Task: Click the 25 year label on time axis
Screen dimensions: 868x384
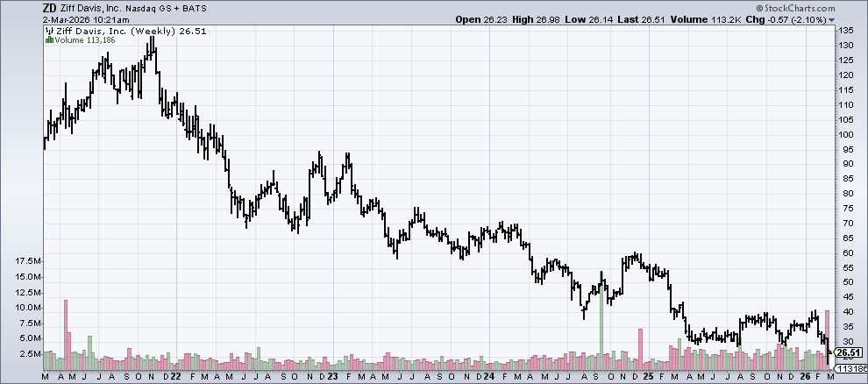Action: 648,377
